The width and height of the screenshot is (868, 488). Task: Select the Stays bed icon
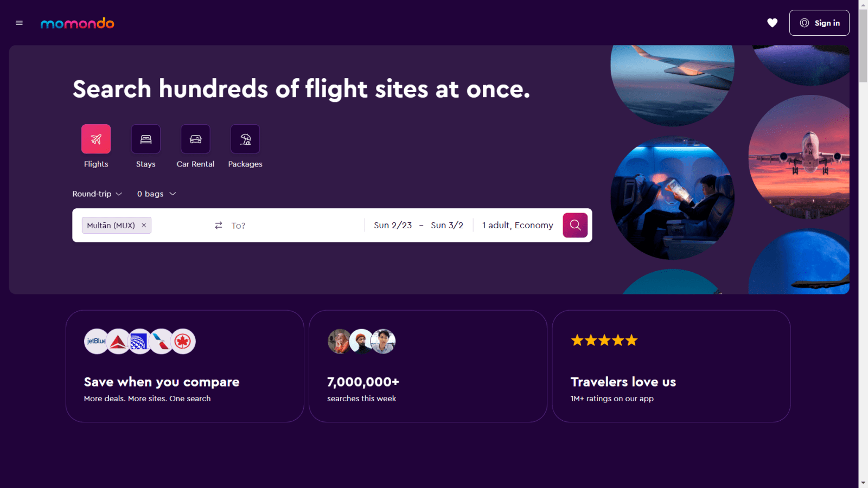pos(145,139)
